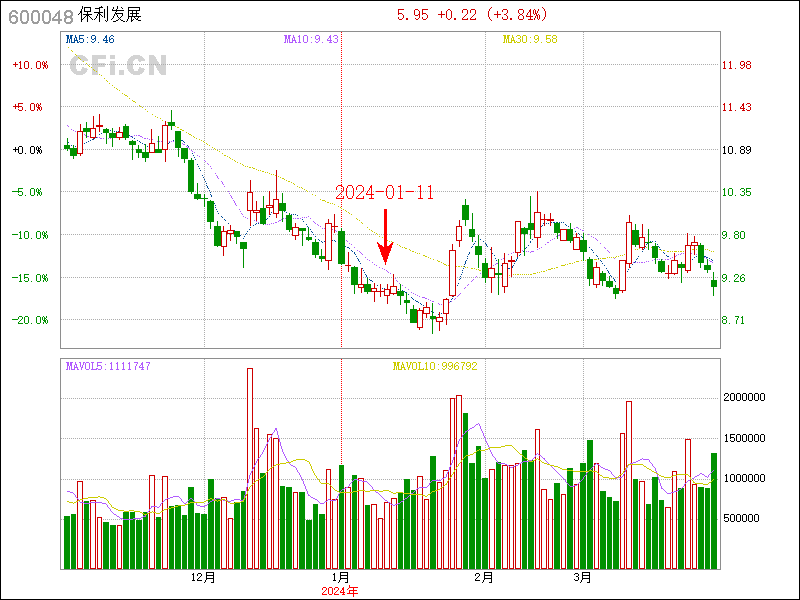
Task: Click the tallest red volume bar in December
Action: pos(250,468)
